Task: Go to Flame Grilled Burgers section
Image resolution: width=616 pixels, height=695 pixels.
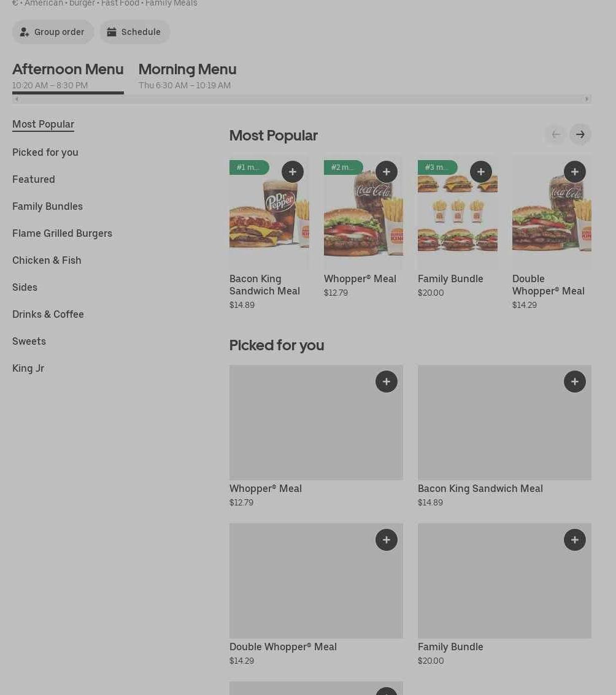Action: 62,233
